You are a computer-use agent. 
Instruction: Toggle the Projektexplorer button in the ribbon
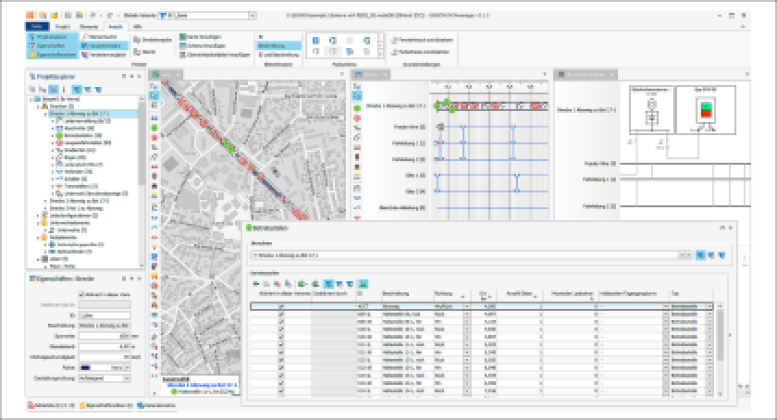pos(52,37)
